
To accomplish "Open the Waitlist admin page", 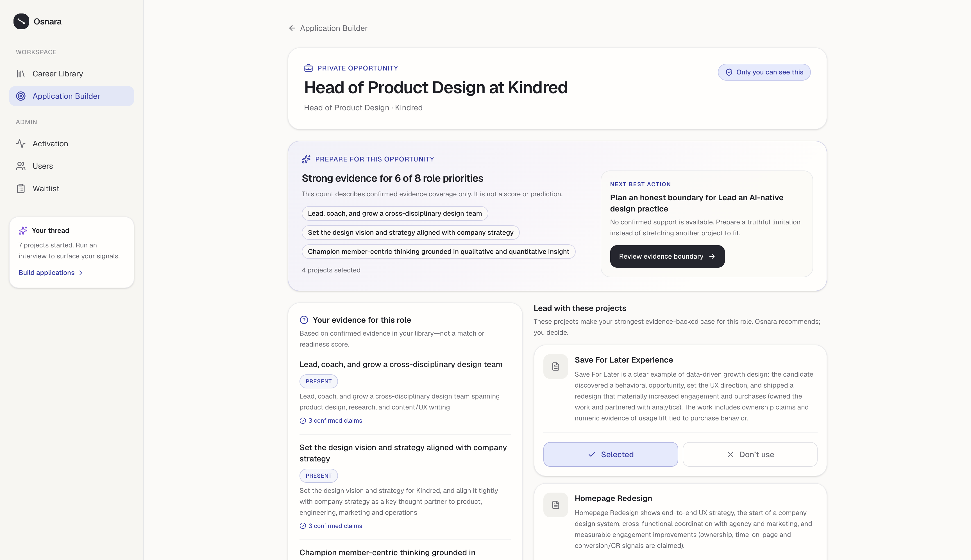I will point(72,188).
